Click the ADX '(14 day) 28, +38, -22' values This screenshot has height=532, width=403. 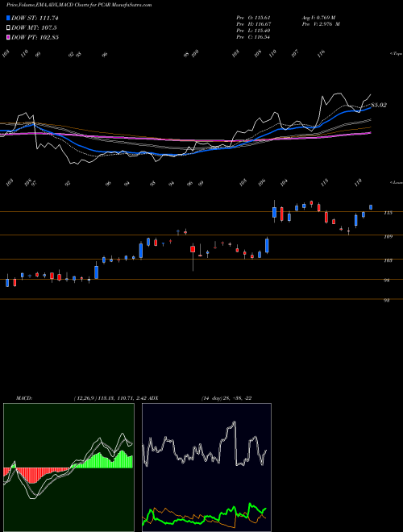pos(226,398)
